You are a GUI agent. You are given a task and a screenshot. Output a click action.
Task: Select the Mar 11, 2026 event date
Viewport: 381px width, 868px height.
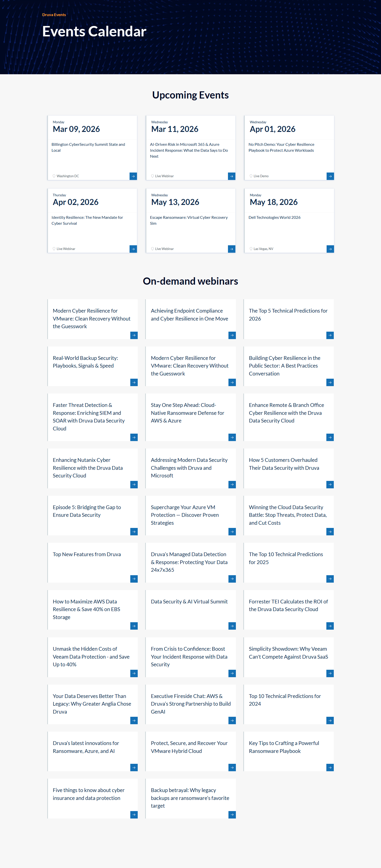point(175,129)
